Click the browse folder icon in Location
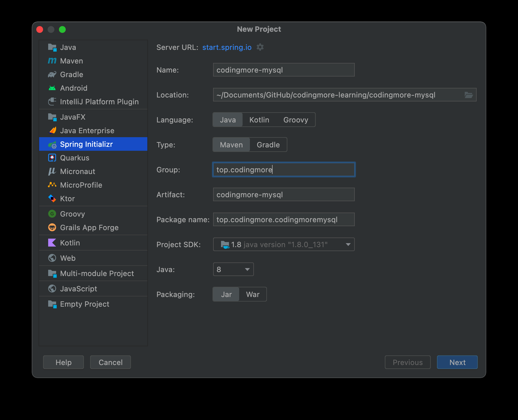518x420 pixels. tap(468, 95)
